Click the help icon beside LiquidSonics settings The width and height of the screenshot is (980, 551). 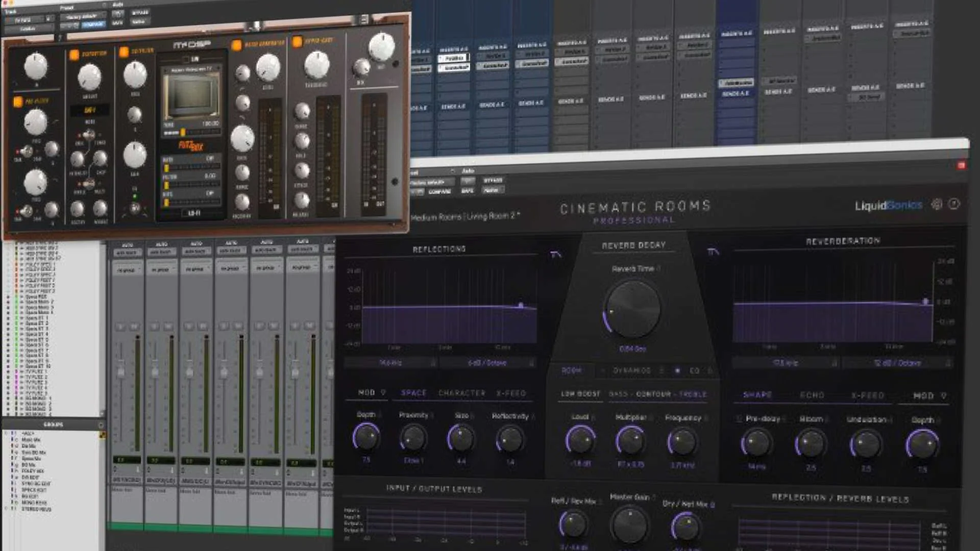954,204
